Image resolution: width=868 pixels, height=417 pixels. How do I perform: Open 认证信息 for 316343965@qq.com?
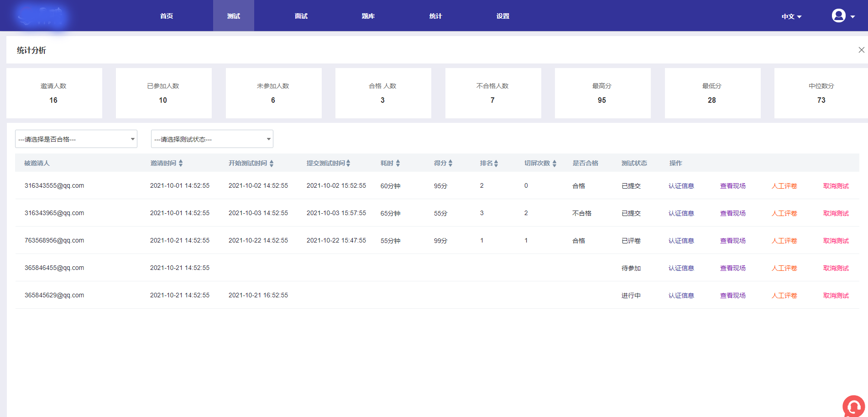681,213
